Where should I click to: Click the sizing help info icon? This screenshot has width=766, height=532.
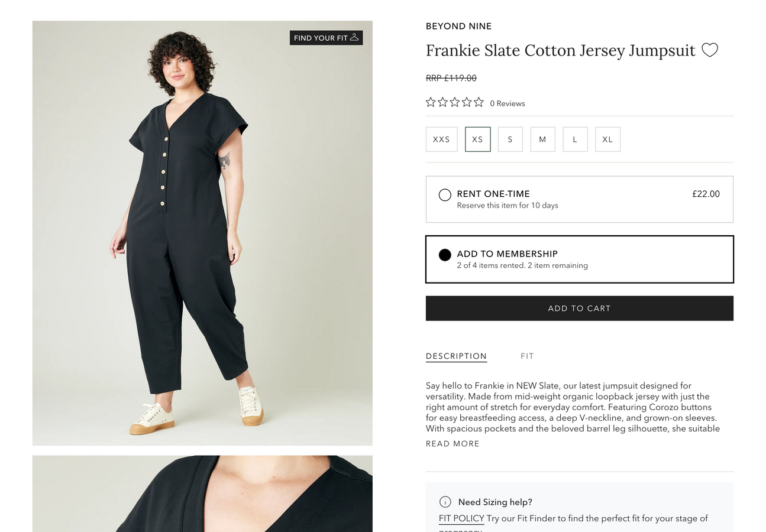(445, 502)
